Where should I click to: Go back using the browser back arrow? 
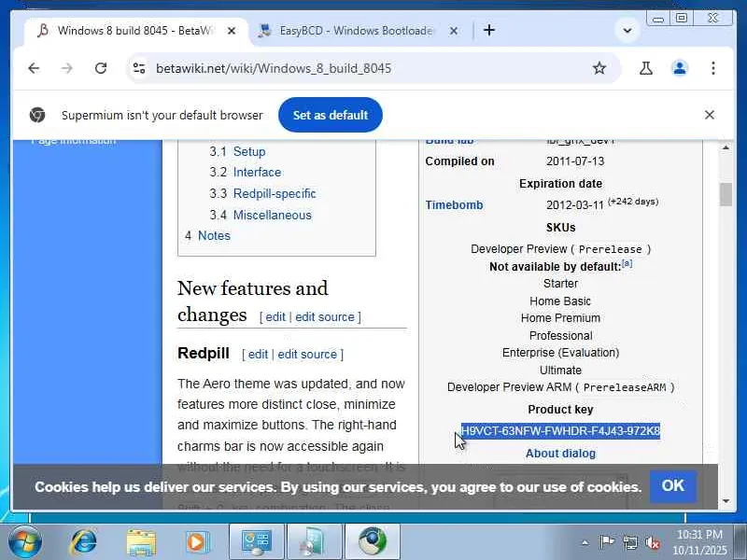pos(34,68)
